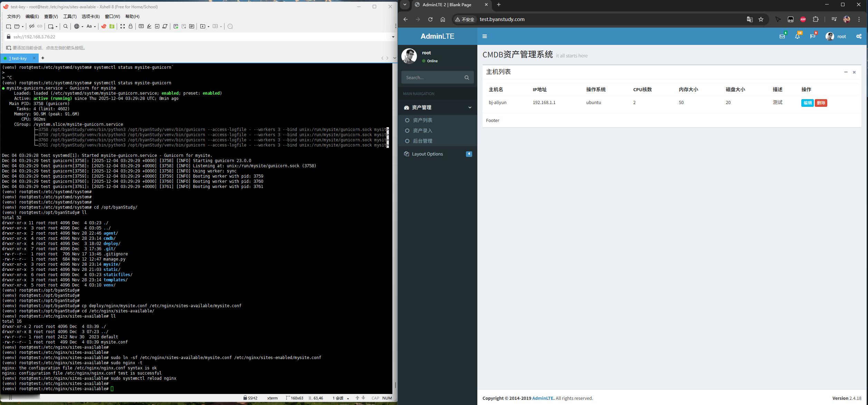Select the 资产列表 sidebar item
Screen dimensions: 868x405
[x=422, y=120]
